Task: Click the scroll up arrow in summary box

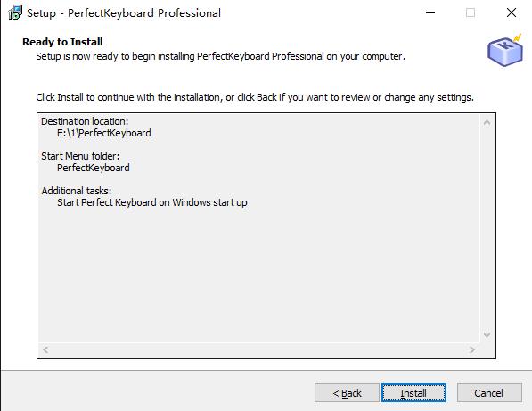Action: (x=487, y=122)
